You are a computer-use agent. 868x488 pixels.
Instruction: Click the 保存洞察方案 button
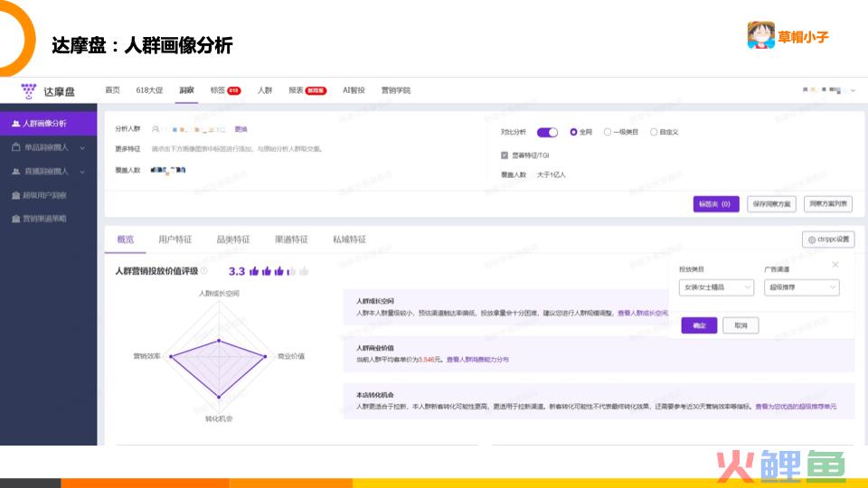pos(771,204)
